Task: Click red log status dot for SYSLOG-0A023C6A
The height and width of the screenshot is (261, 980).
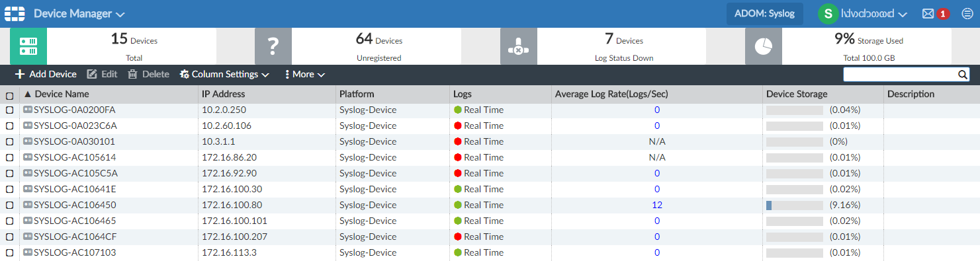Action: 457,126
